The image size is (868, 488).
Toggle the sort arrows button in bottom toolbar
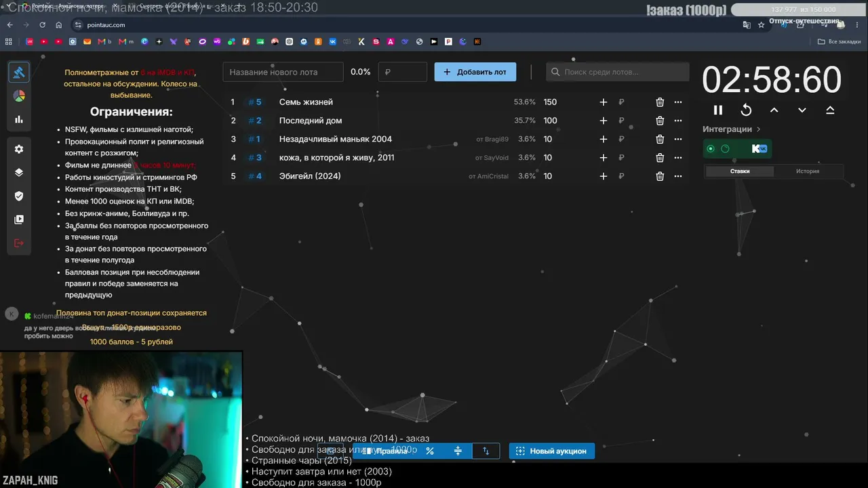[486, 451]
